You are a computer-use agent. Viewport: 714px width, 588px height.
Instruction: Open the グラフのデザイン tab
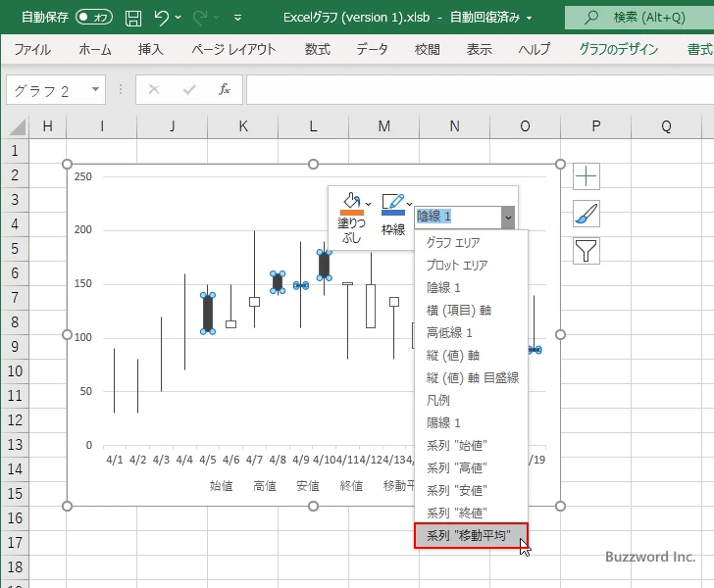point(618,49)
